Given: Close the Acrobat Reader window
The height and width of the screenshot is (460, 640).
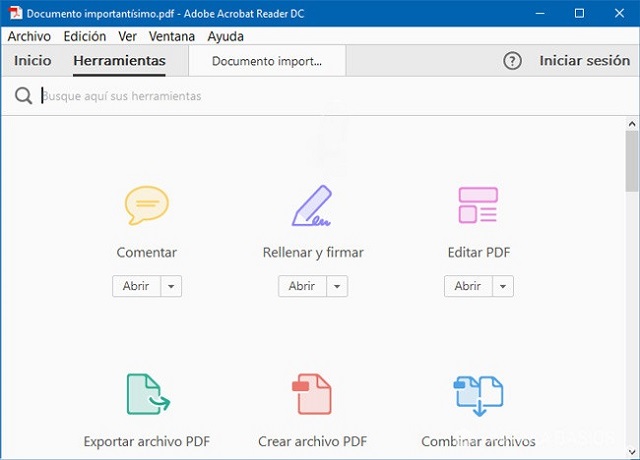Looking at the screenshot, I should (x=619, y=13).
